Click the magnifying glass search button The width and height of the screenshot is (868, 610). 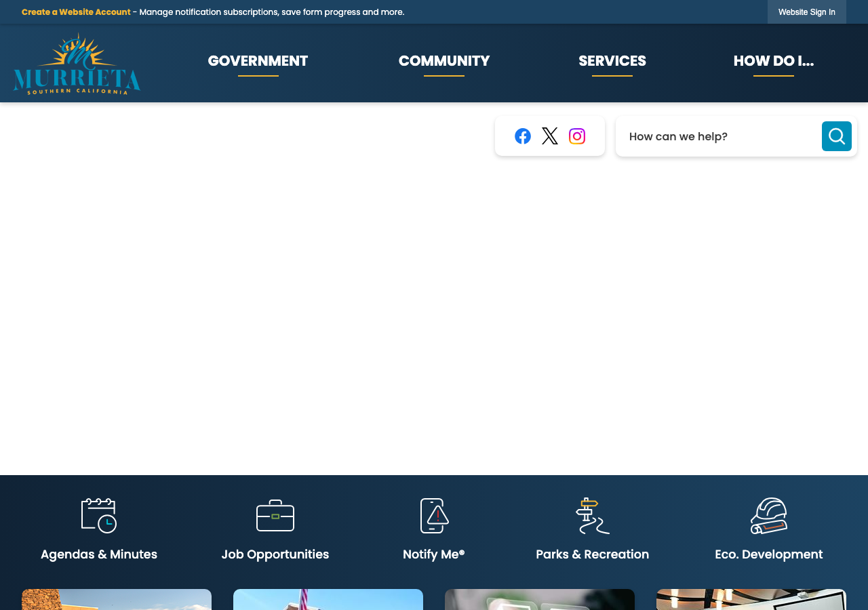pos(837,136)
